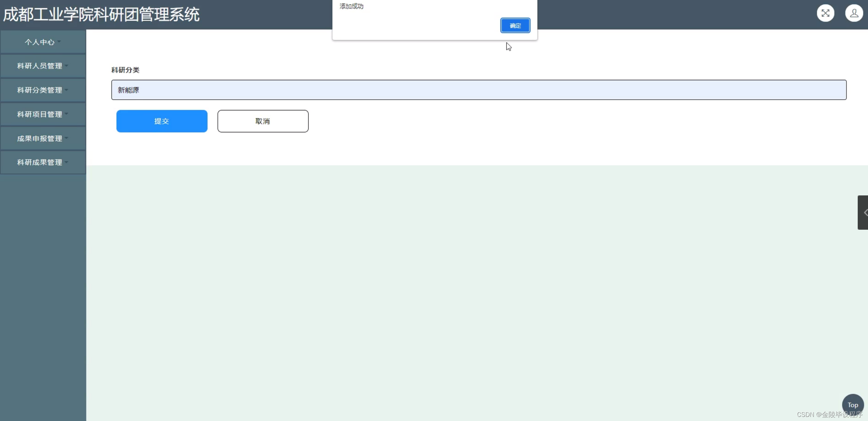Image resolution: width=868 pixels, height=421 pixels.
Task: Click the 科研分类 input containing 新能源
Action: pos(479,90)
